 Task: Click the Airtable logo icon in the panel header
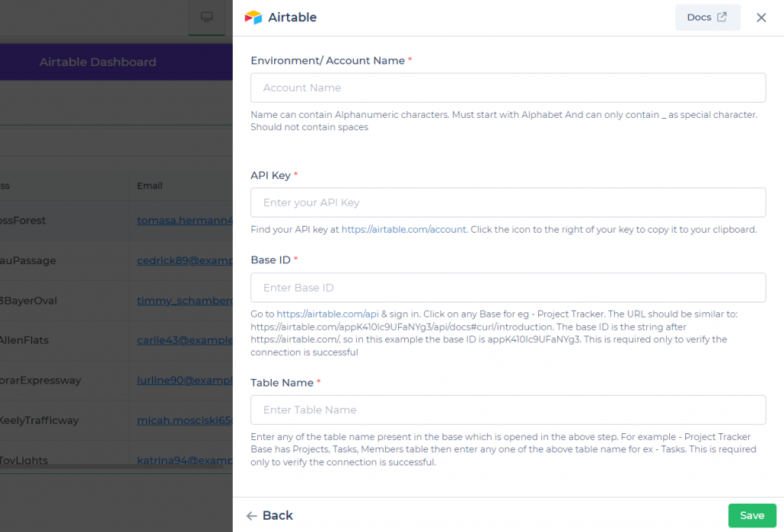(253, 17)
